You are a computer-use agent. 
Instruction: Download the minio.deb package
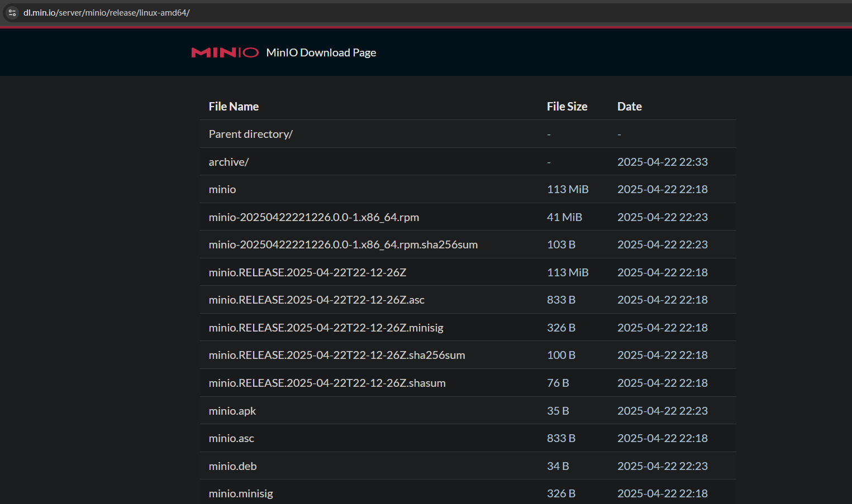[x=232, y=466]
